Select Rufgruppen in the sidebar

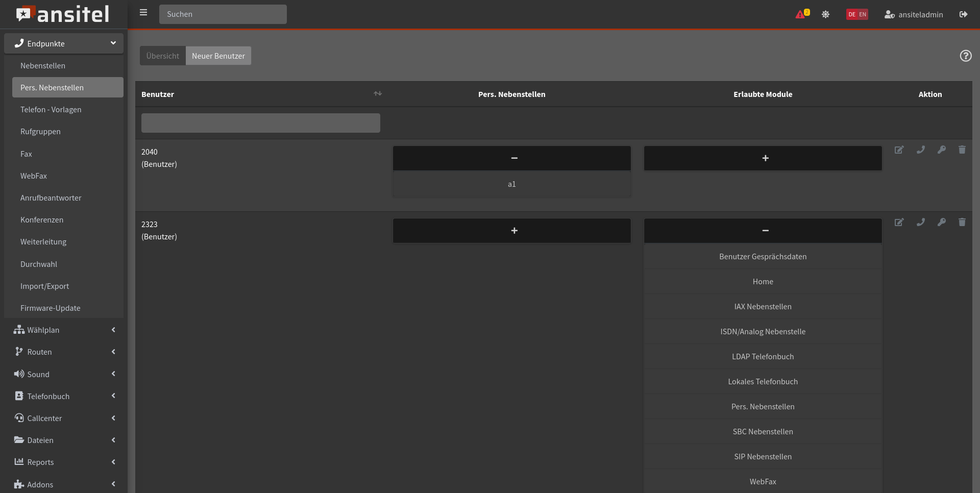point(40,132)
